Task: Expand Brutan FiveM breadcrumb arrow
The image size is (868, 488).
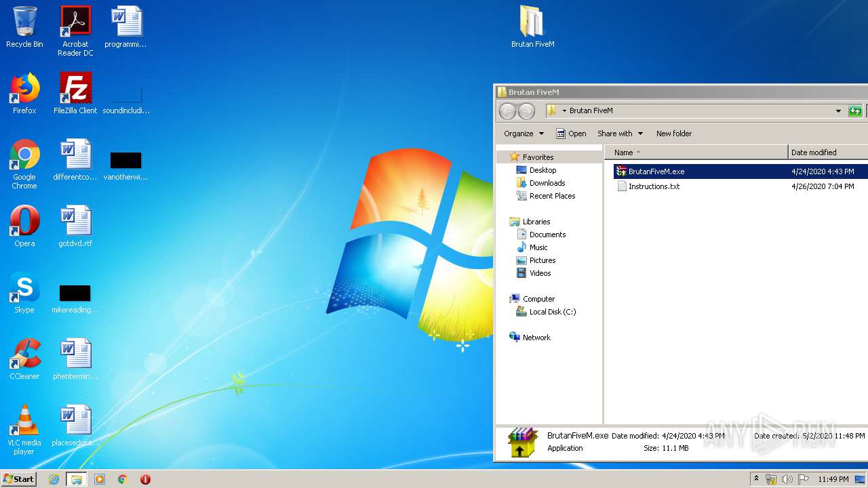Action: [564, 111]
